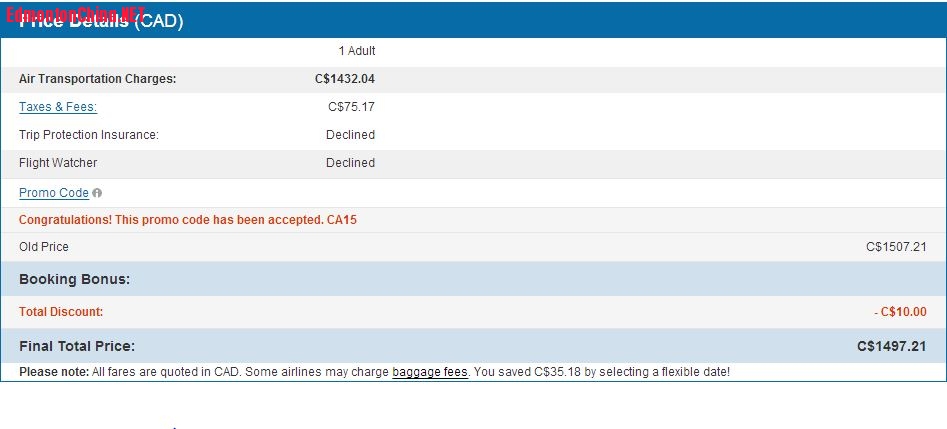Click the info icon beside Promo Code
The height and width of the screenshot is (429, 947).
[x=97, y=193]
